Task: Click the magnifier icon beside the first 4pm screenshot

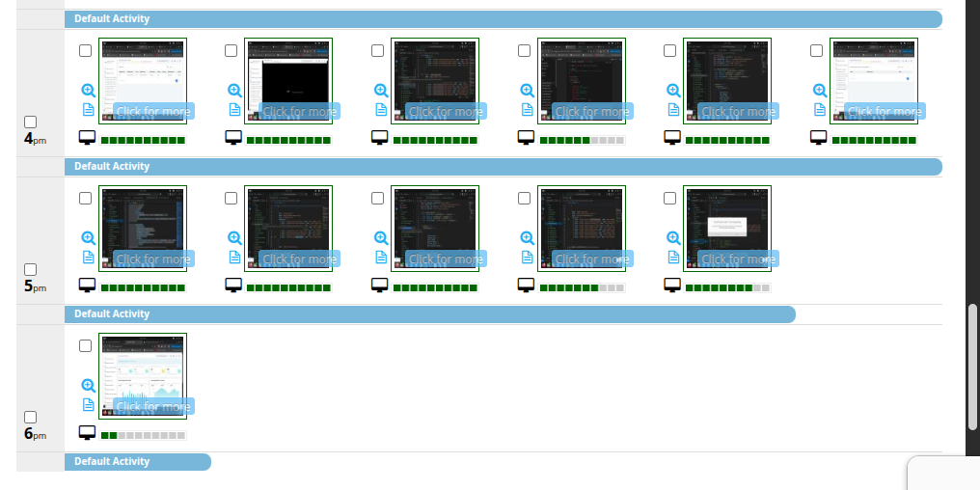Action: [x=88, y=90]
